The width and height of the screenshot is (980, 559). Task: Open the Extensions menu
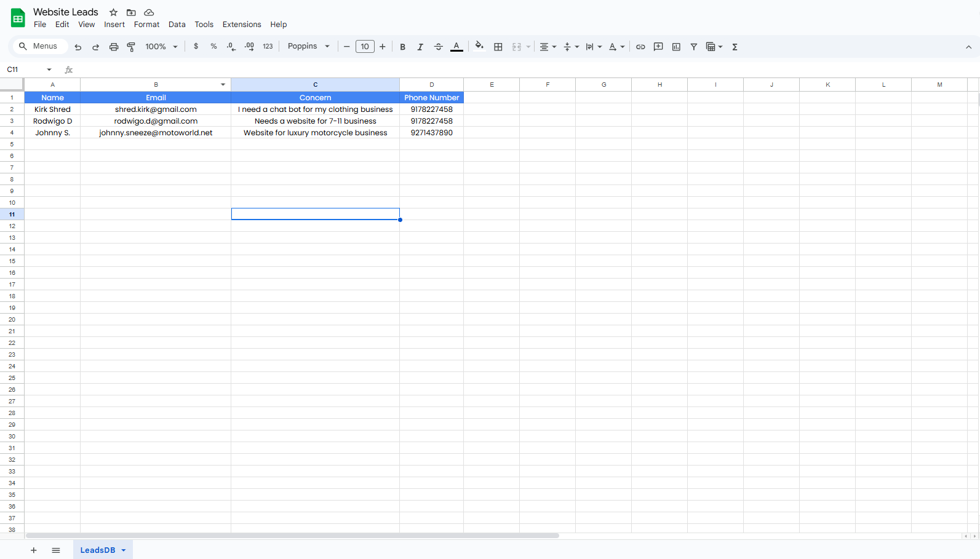[242, 25]
